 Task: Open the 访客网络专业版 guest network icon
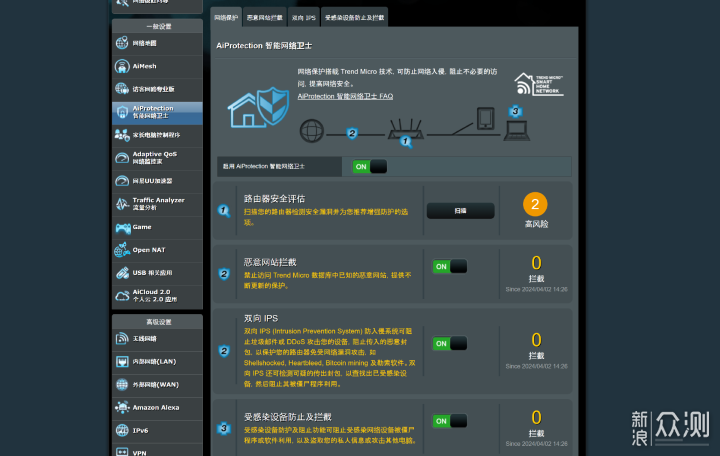tap(122, 89)
